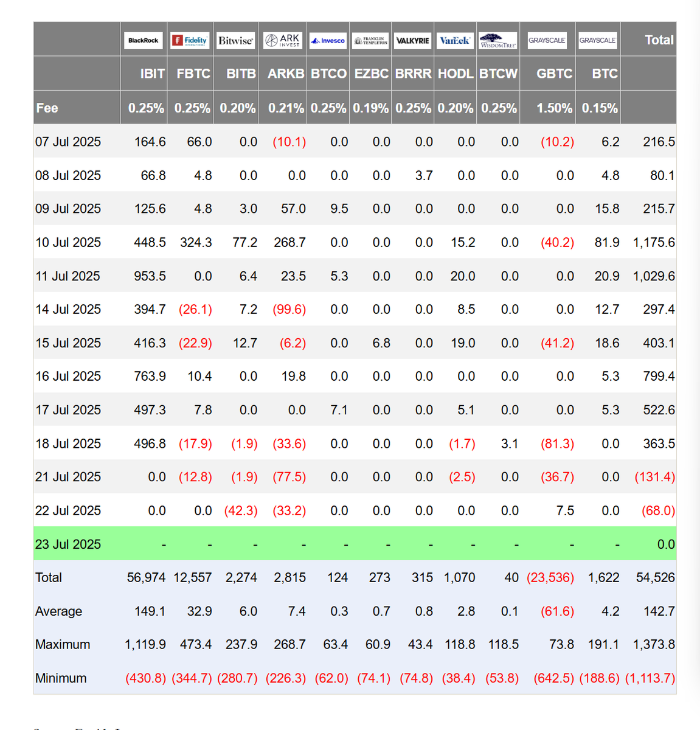Click the 81.9 BTC value
The height and width of the screenshot is (730, 700).
607,242
